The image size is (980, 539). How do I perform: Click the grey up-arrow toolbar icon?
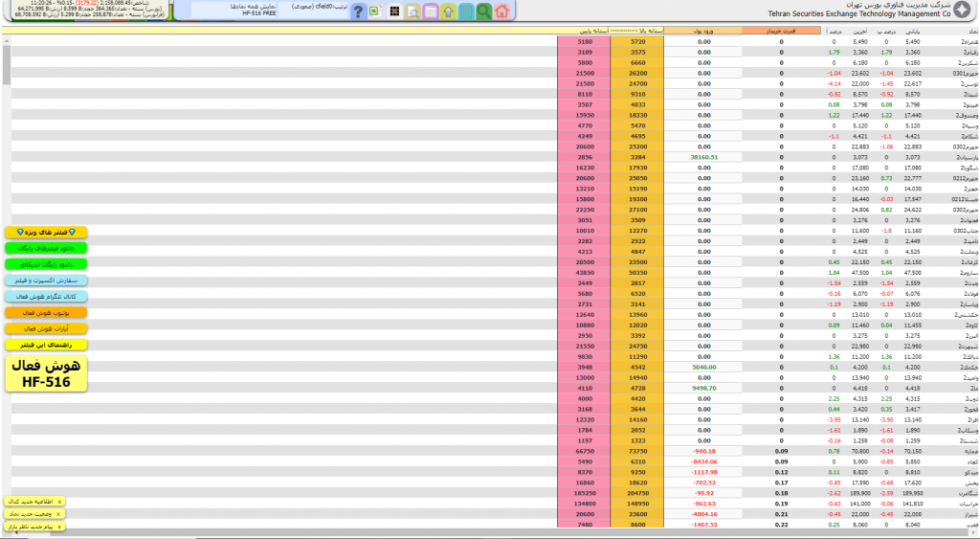pyautogui.click(x=448, y=11)
